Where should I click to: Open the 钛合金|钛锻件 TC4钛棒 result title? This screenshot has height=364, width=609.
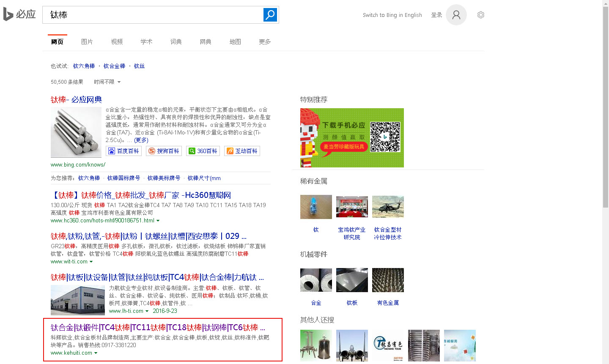point(158,328)
